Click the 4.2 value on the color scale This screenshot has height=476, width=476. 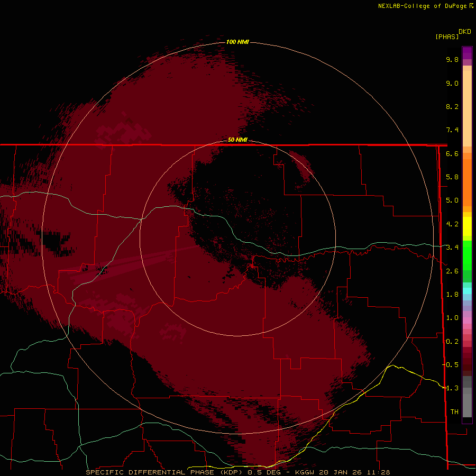(452, 224)
